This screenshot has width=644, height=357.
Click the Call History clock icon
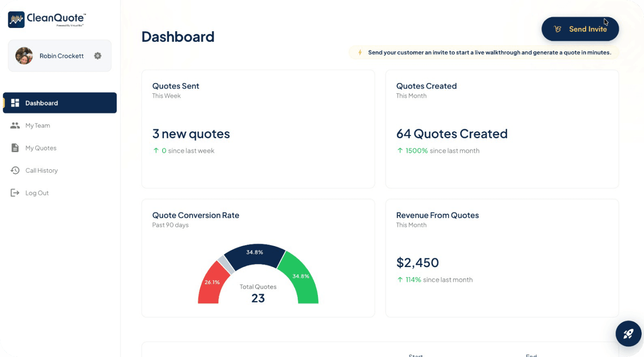click(x=15, y=170)
